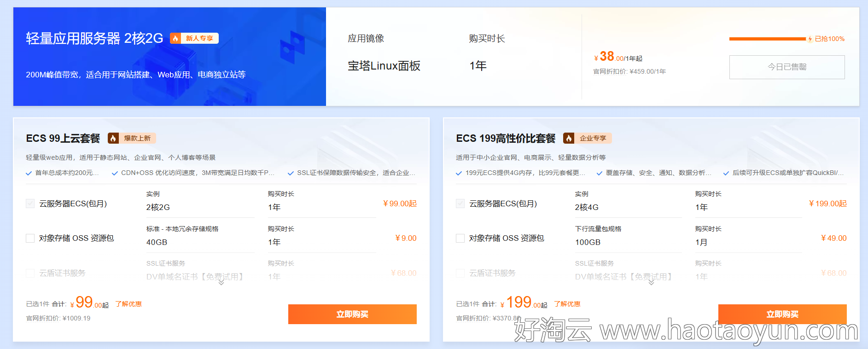Image resolution: width=868 pixels, height=349 pixels.
Task: Click the flame icon beside 企业专享
Action: coord(569,138)
